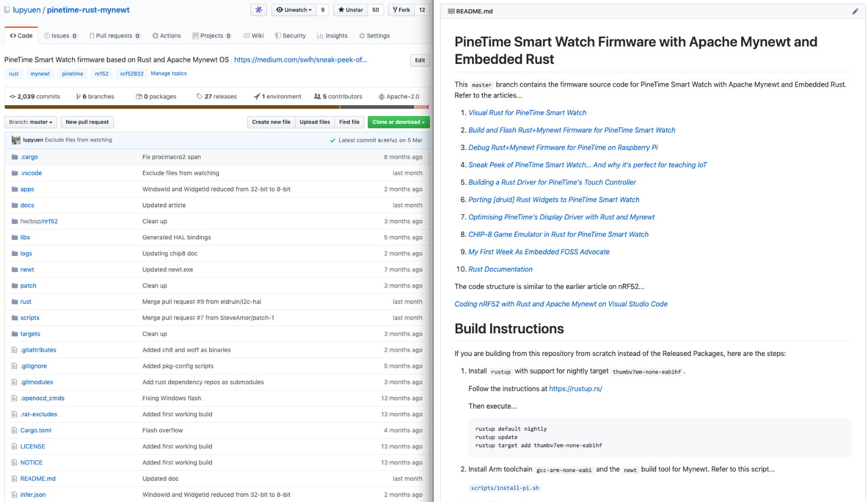Go to the Insights tab
Screen dimensions: 868x502
(x=332, y=36)
